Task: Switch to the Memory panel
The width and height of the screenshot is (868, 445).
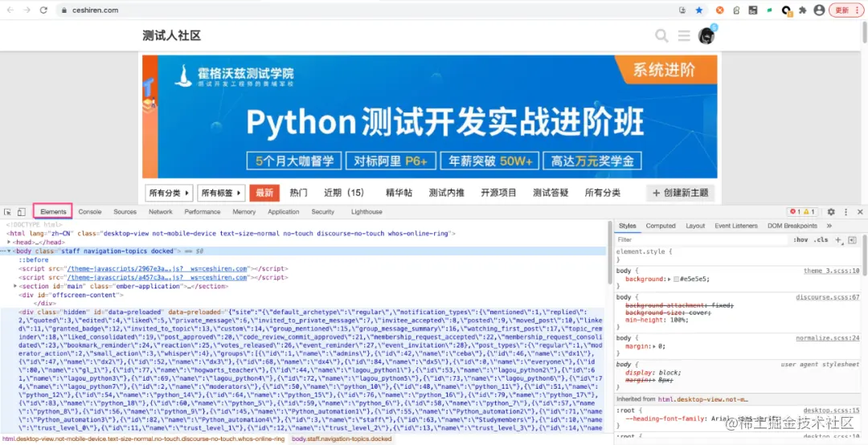Action: [x=244, y=212]
